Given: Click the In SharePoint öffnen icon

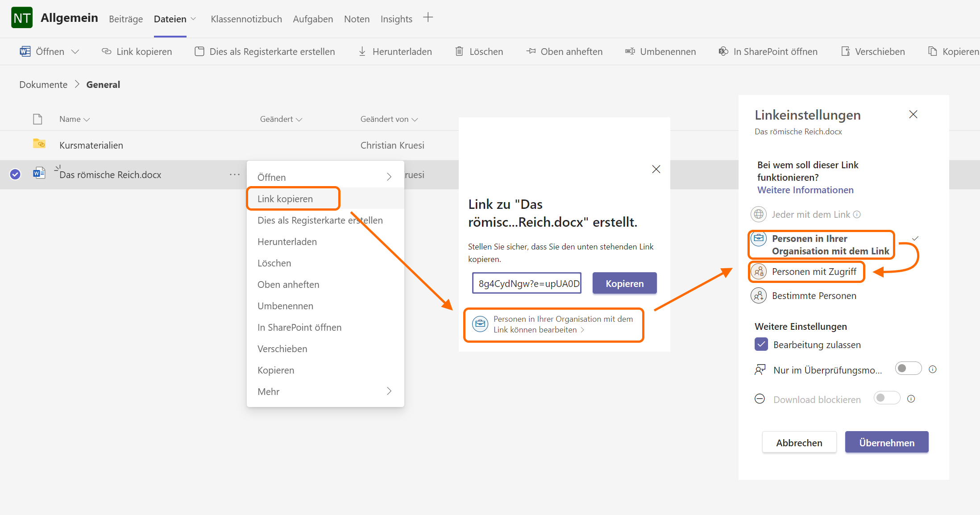Looking at the screenshot, I should [x=723, y=51].
